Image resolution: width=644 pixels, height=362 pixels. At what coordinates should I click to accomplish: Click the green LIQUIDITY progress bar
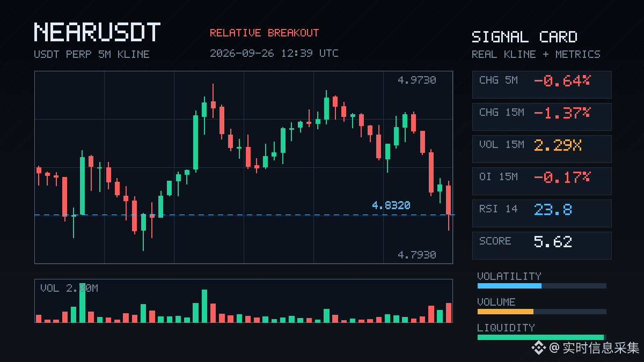542,337
